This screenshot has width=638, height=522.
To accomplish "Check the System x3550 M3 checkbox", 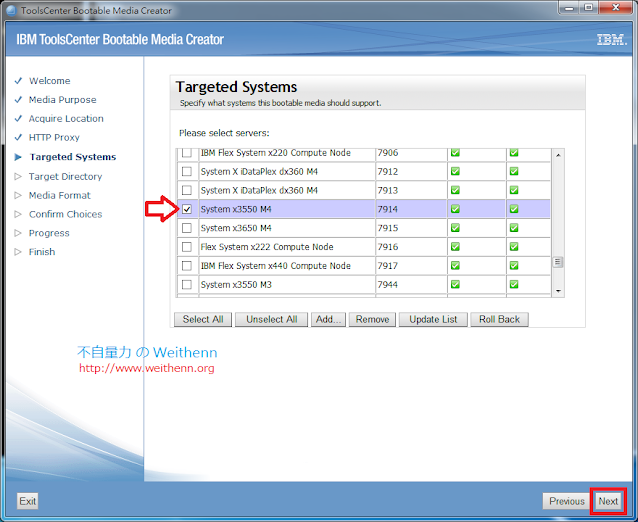I will click(x=187, y=284).
